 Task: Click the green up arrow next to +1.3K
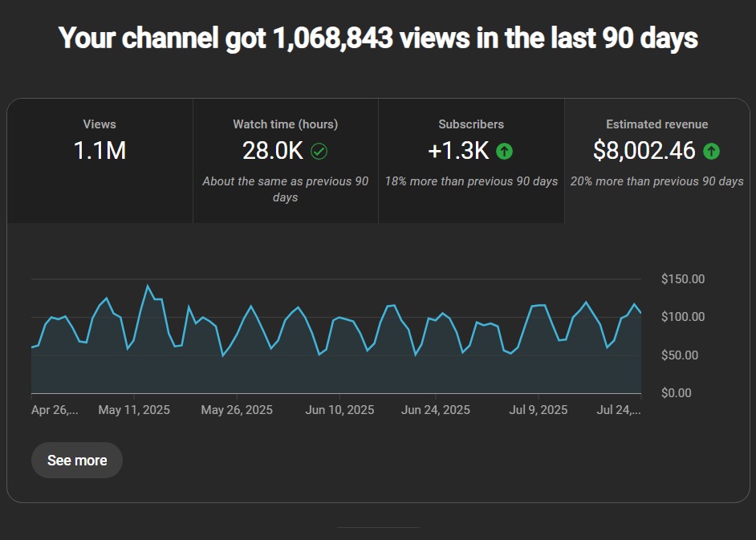click(504, 151)
